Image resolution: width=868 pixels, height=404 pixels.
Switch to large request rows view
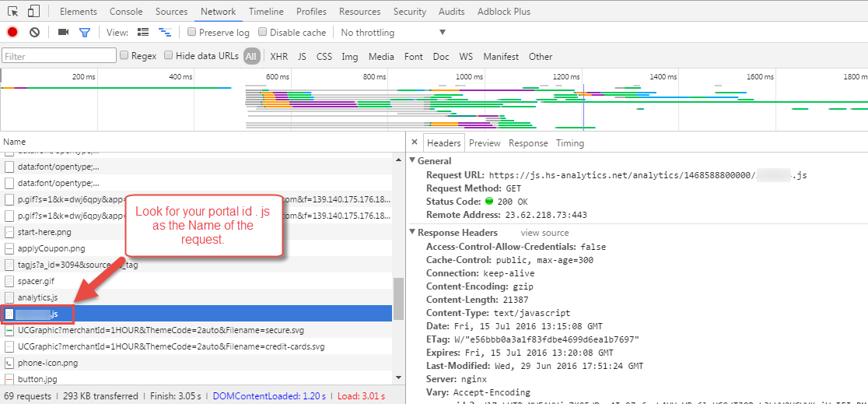143,32
